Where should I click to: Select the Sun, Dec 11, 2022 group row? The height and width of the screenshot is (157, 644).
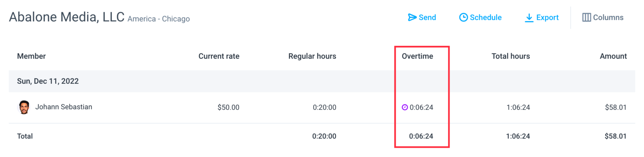click(x=322, y=81)
